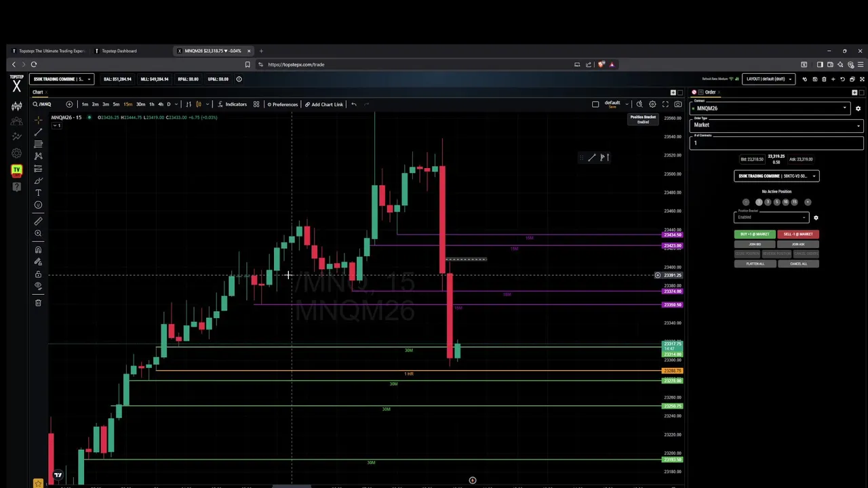Select the 30m timeframe
Viewport: 868px width, 488px height.
tap(140, 104)
